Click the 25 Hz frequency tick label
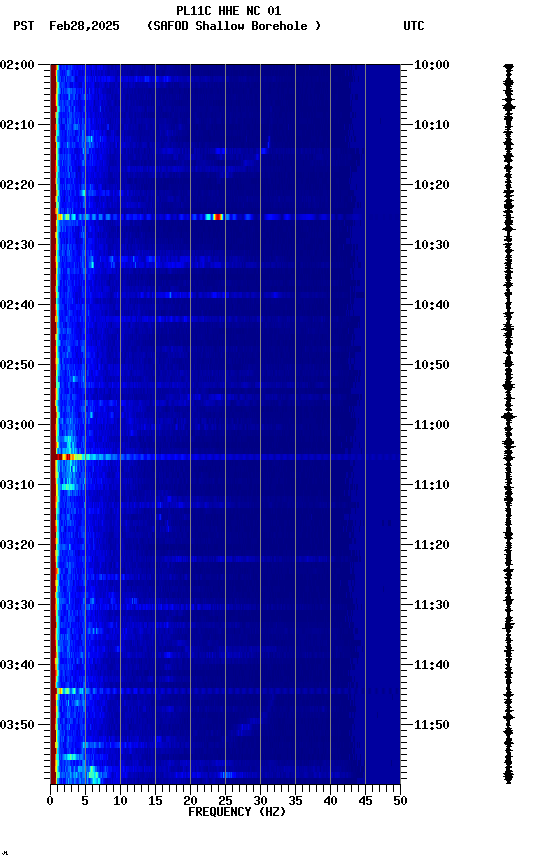This screenshot has width=552, height=864. pyautogui.click(x=225, y=801)
